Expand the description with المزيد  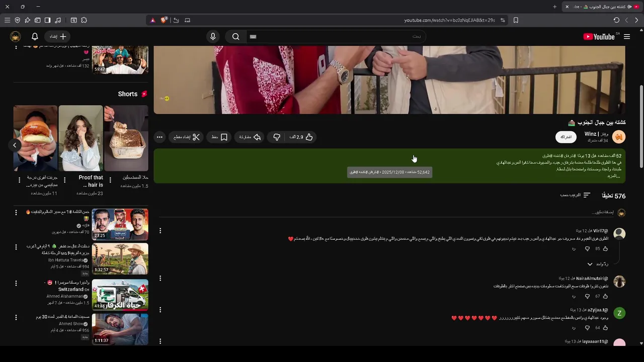[614, 176]
